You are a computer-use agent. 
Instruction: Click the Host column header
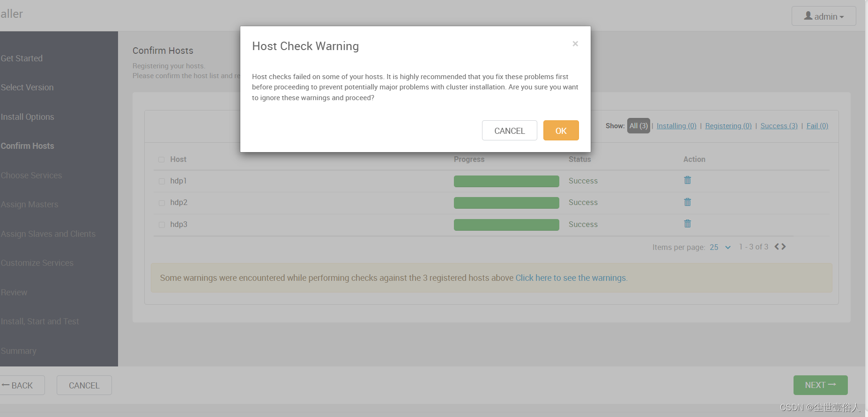tap(178, 159)
